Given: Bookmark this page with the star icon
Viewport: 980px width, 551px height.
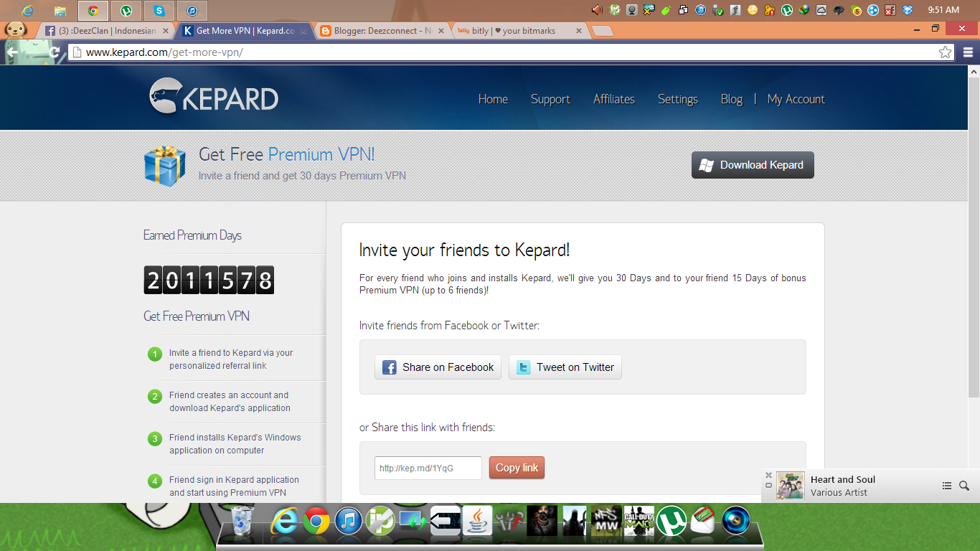Looking at the screenshot, I should pyautogui.click(x=946, y=52).
